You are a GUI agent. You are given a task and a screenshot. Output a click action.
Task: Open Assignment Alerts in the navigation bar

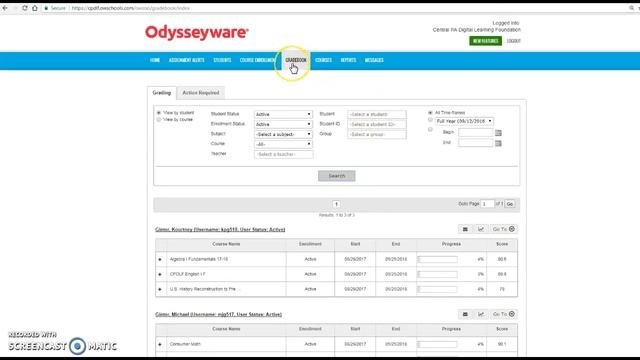click(x=187, y=60)
